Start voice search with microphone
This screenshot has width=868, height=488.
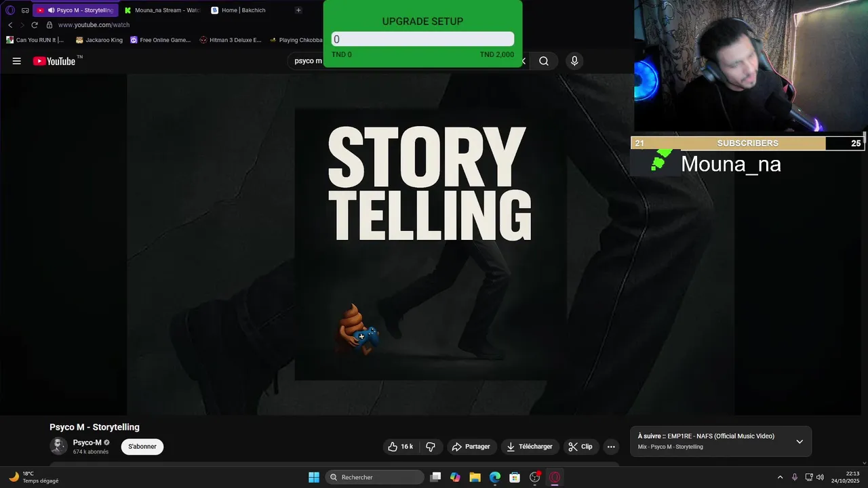pos(574,61)
